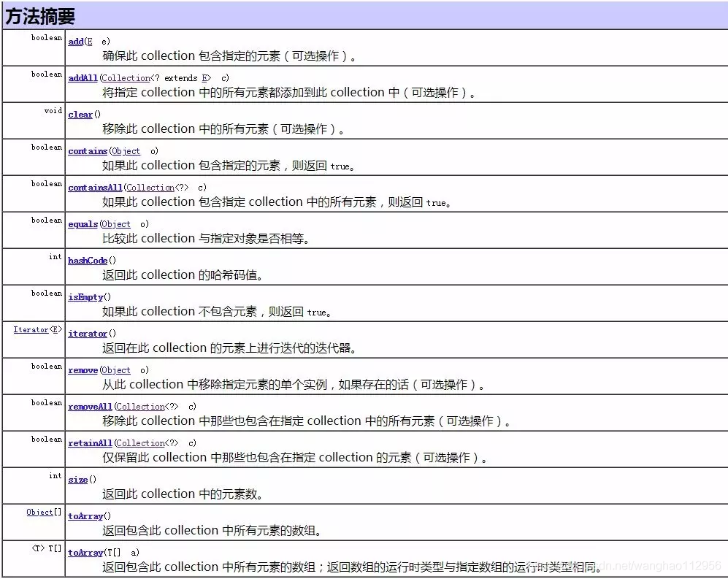This screenshot has width=728, height=579.
Task: Click the addAll method link
Action: tap(82, 78)
